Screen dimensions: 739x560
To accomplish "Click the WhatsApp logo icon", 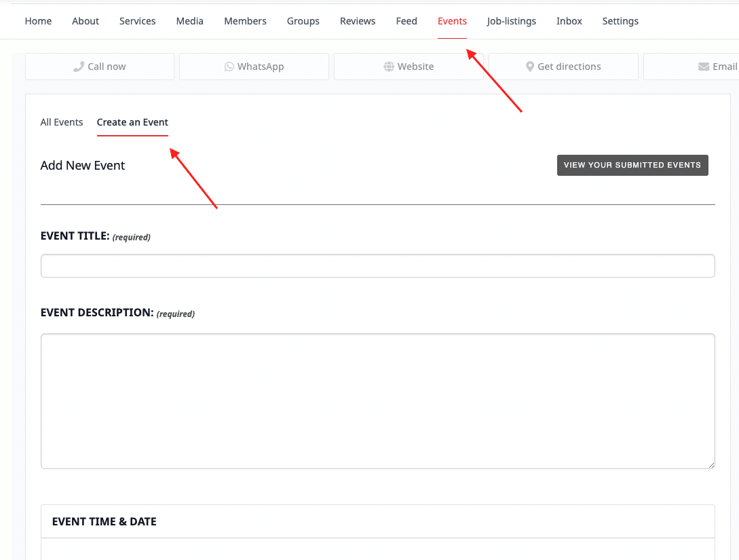I will pyautogui.click(x=229, y=67).
